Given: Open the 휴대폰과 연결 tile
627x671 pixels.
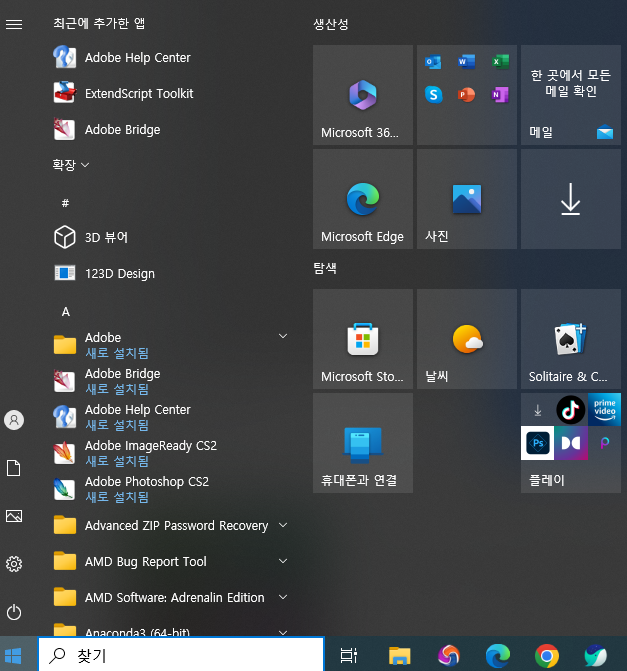Looking at the screenshot, I should [363, 443].
